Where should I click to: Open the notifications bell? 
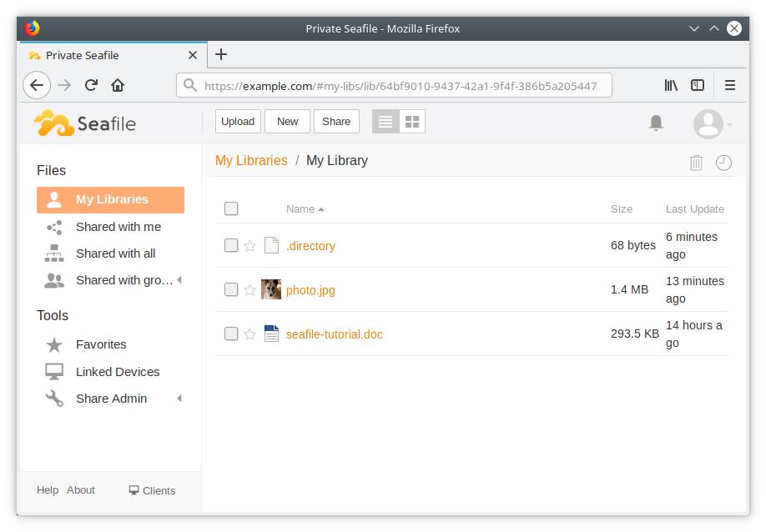click(x=656, y=122)
